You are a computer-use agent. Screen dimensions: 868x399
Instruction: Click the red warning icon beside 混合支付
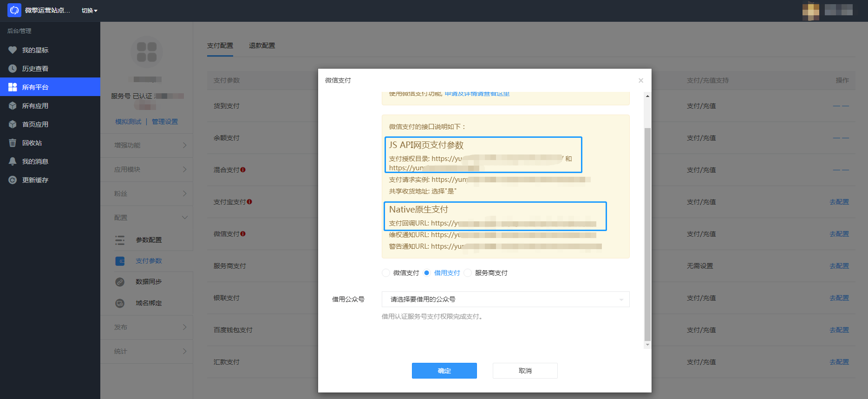click(243, 170)
